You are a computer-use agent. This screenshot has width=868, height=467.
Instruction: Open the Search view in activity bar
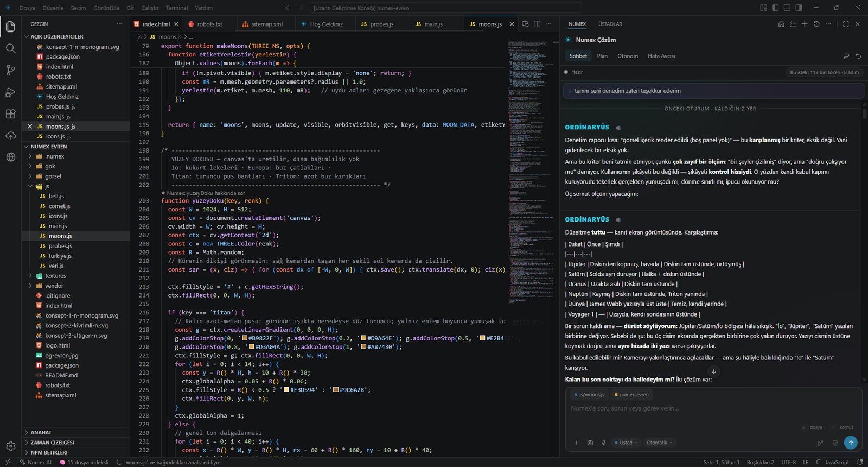click(10, 48)
